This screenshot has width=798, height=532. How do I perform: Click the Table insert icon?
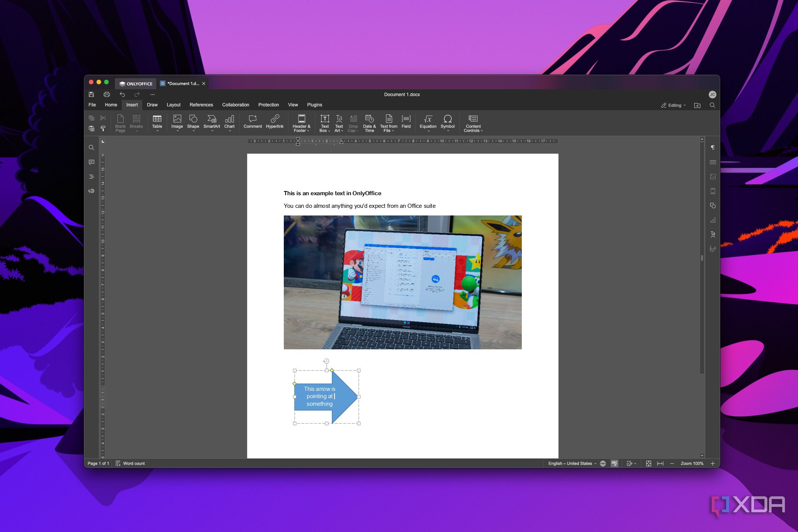tap(157, 119)
